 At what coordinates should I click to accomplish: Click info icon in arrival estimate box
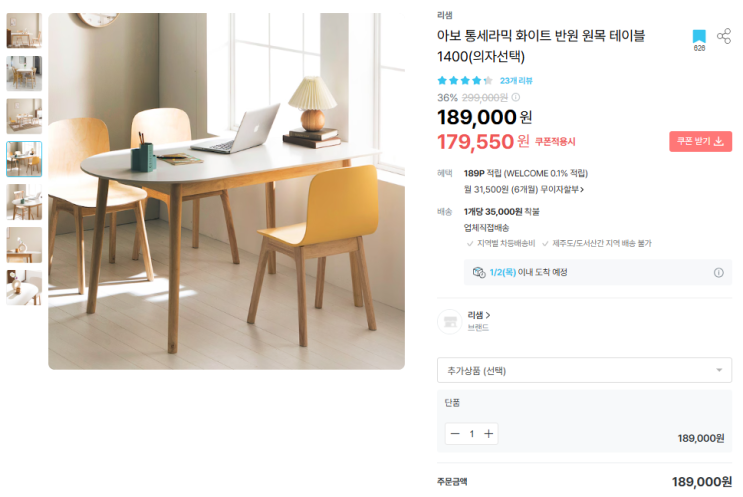718,272
